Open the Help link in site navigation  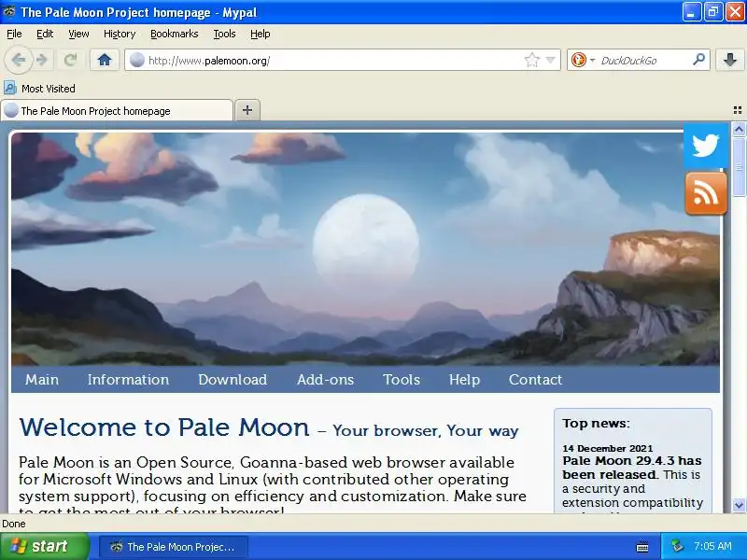point(464,380)
